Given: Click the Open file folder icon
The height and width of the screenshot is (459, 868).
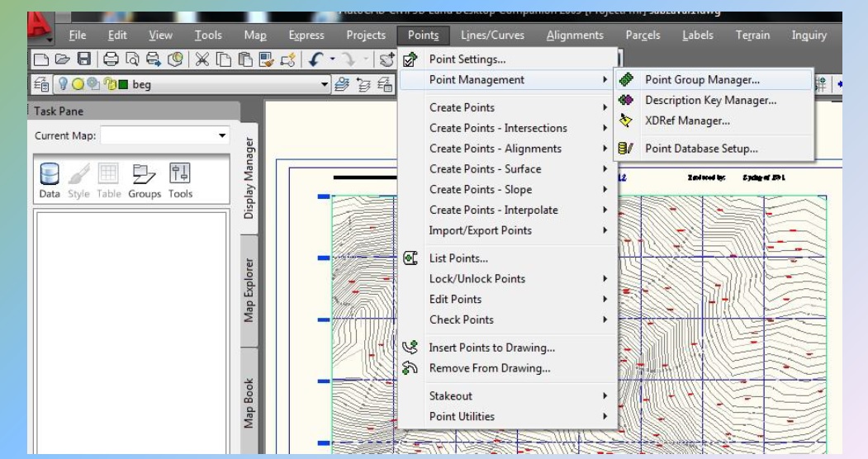Looking at the screenshot, I should coord(63,59).
